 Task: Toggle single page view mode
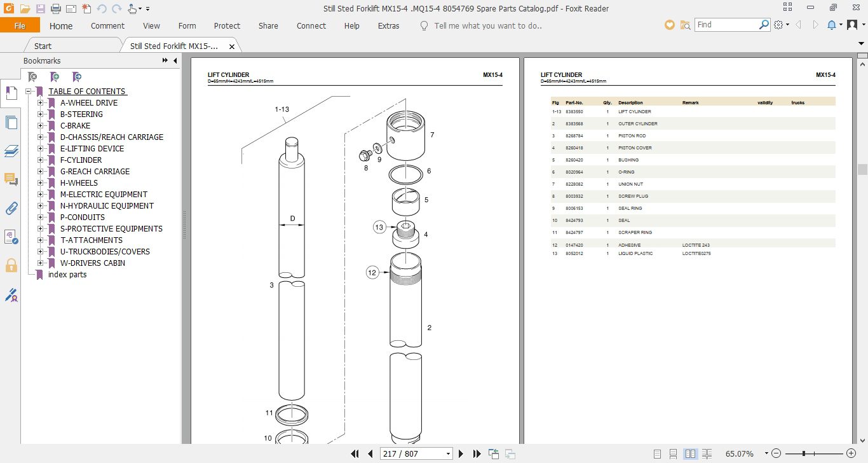click(656, 453)
